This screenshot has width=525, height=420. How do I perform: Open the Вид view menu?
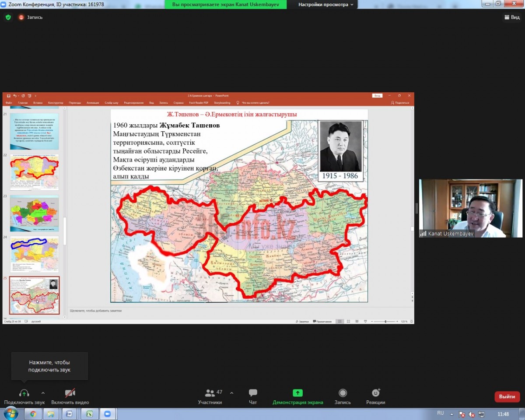click(x=512, y=17)
